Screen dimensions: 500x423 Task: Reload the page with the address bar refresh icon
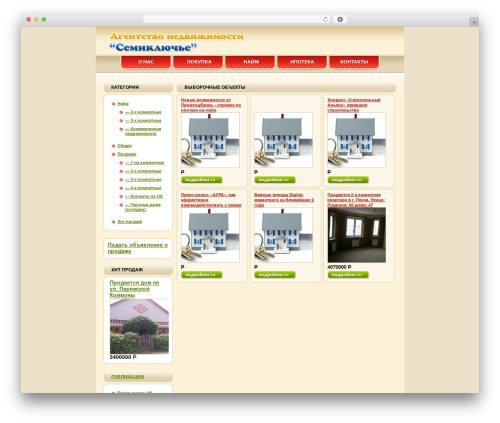[325, 19]
